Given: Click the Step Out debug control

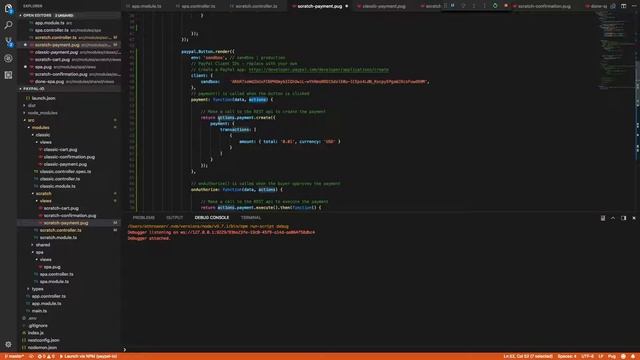Looking at the screenshot, I should (x=484, y=6).
